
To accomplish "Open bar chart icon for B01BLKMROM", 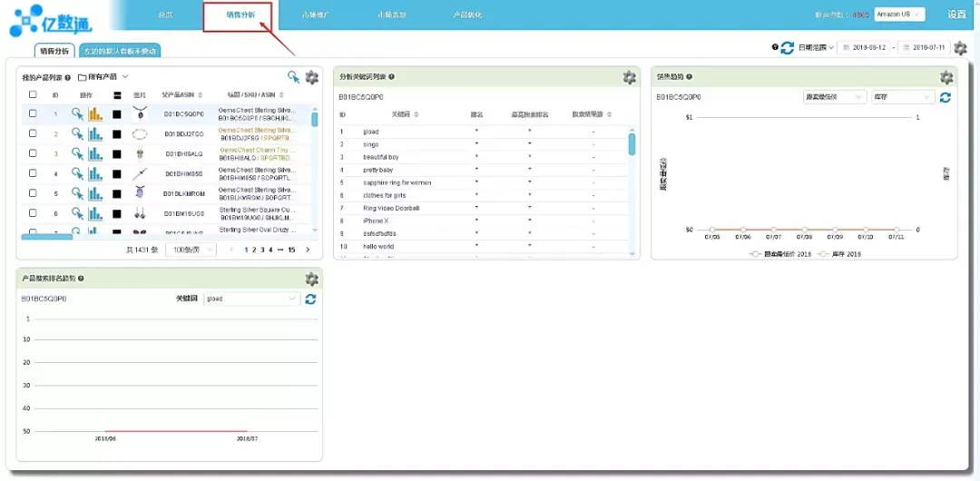I will [95, 194].
